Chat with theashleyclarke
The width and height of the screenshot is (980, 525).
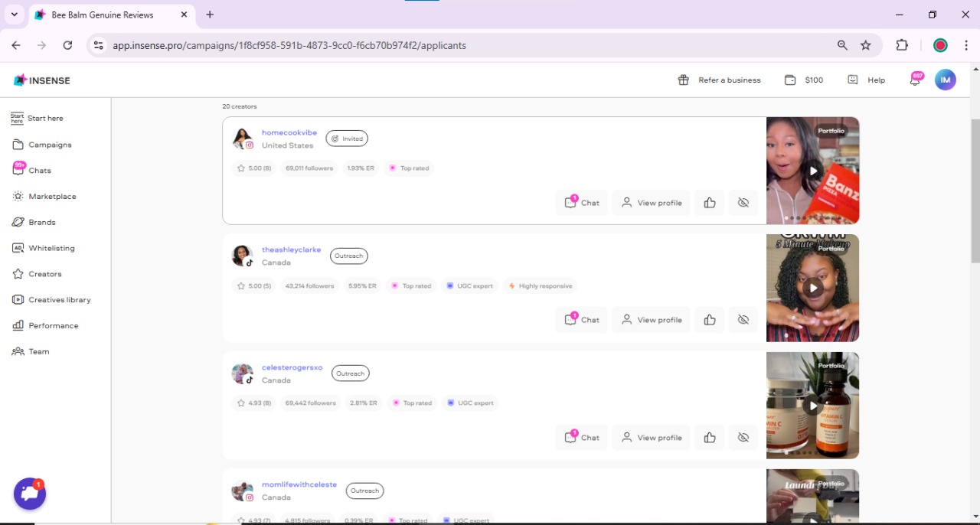pos(582,320)
